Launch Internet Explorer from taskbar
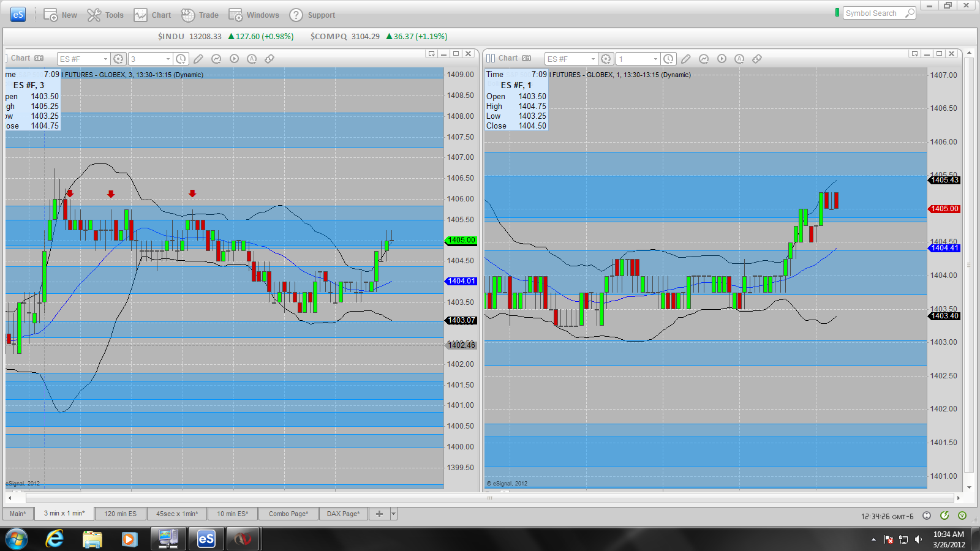Image resolution: width=980 pixels, height=551 pixels. (x=55, y=539)
